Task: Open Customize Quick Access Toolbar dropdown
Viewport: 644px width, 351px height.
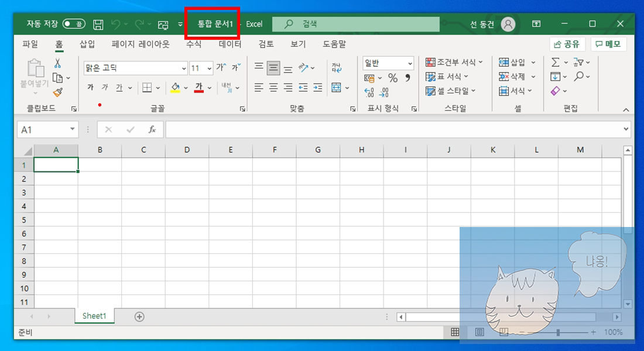Action: click(180, 24)
